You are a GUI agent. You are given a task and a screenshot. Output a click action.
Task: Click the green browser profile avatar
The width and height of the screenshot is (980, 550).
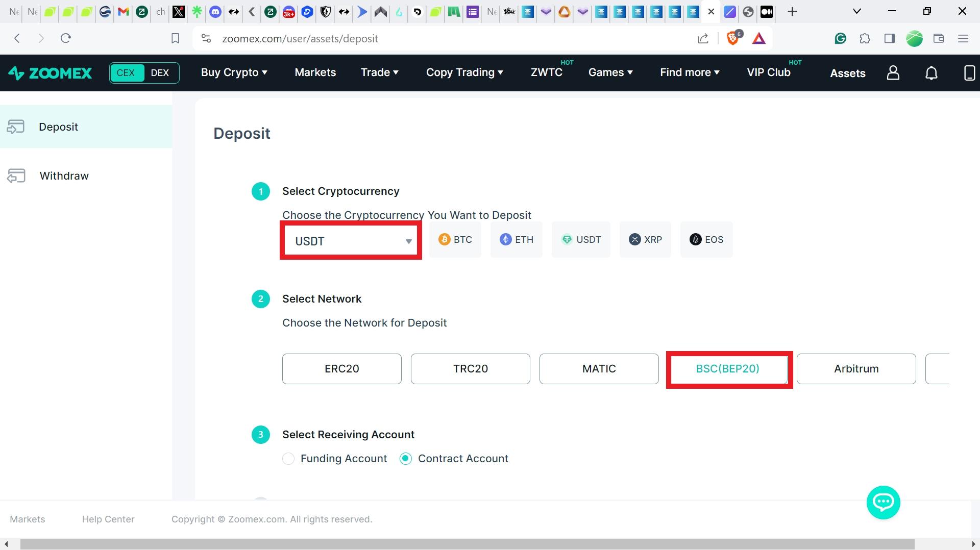click(914, 38)
